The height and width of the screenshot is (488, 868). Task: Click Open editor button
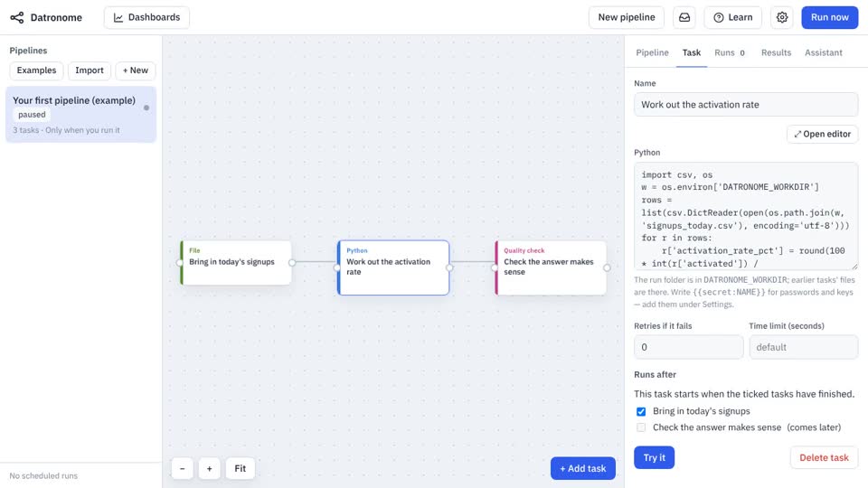coord(822,135)
